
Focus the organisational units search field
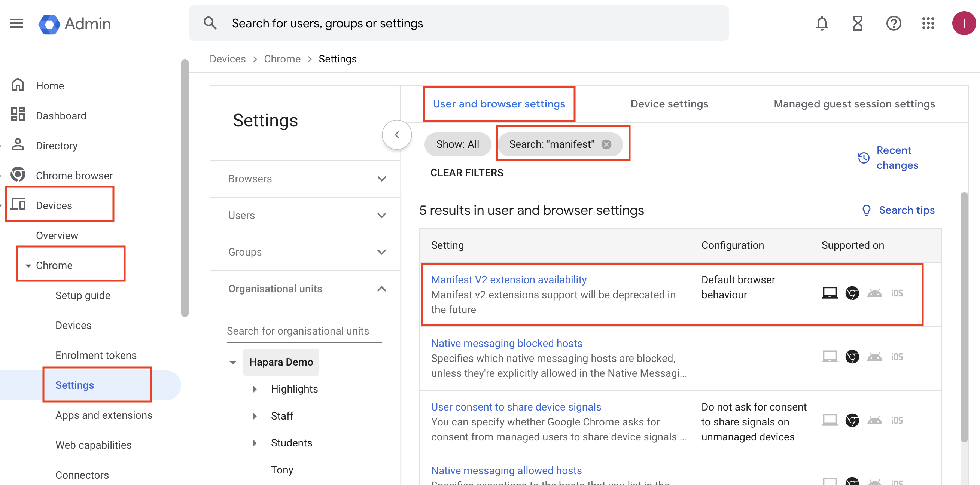tap(304, 331)
